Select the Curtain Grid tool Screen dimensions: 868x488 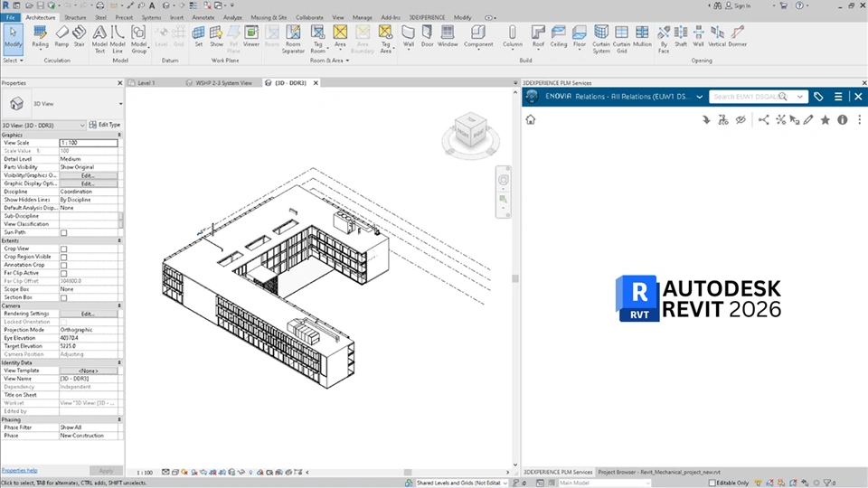622,39
